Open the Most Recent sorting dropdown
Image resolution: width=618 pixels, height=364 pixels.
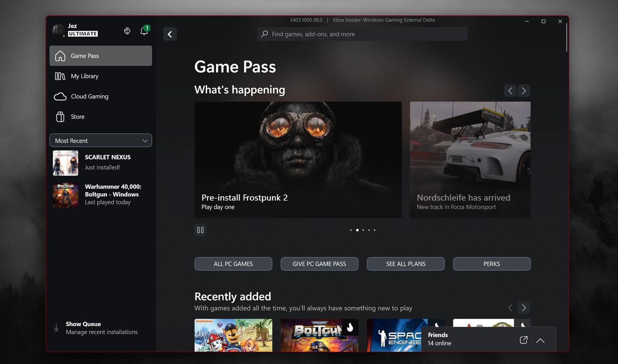pyautogui.click(x=100, y=140)
